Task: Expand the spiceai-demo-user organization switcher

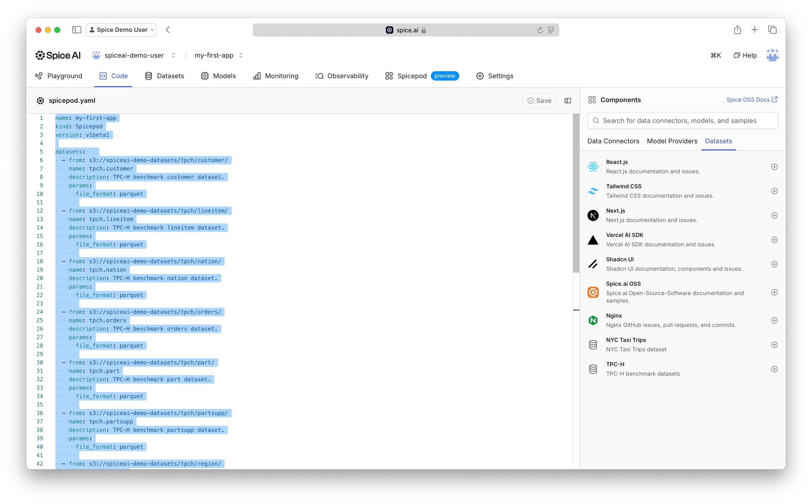Action: 173,55
